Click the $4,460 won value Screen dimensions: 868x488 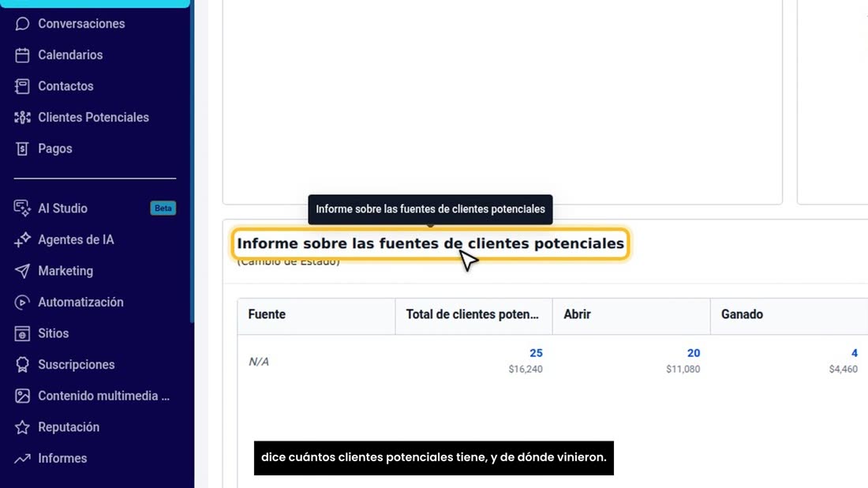click(843, 369)
